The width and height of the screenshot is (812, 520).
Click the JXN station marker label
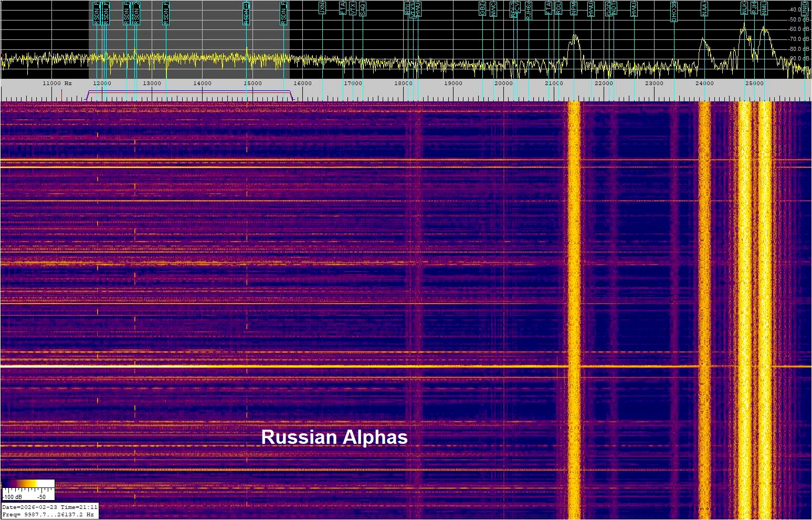click(322, 8)
